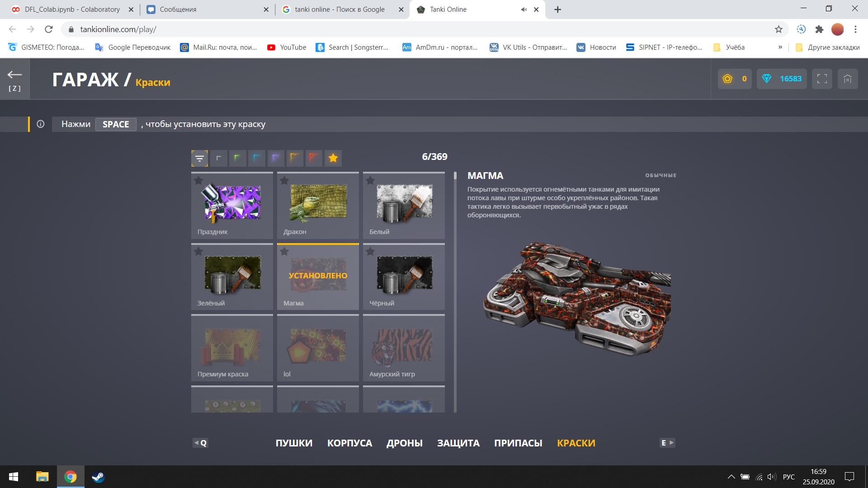This screenshot has height=488, width=868.
Task: Open the paint filter menu icon
Action: (199, 158)
